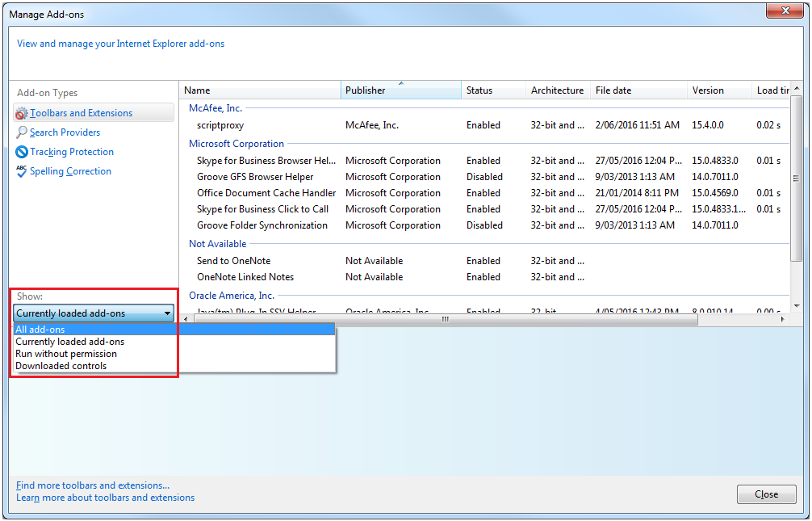Viewport: 812px width, 521px height.
Task: Choose Run without permission option
Action: click(66, 354)
